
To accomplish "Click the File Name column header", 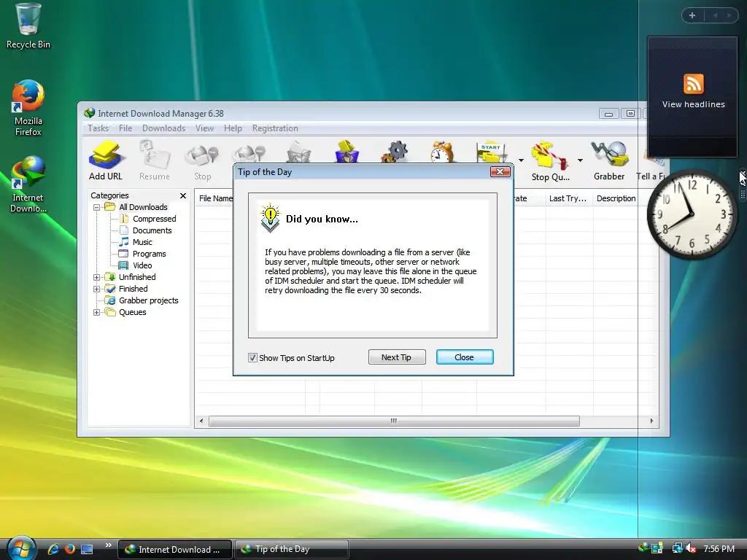I will 214,198.
